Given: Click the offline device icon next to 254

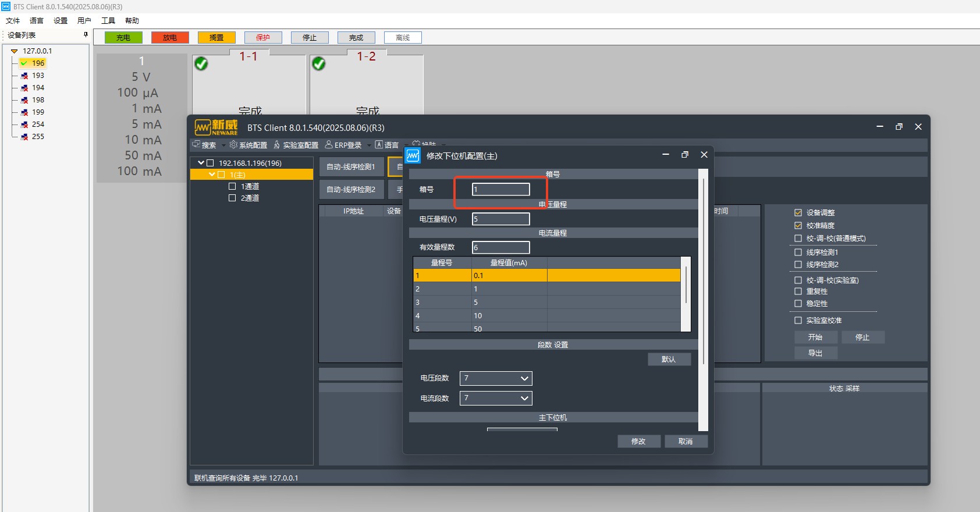Looking at the screenshot, I should tap(24, 125).
